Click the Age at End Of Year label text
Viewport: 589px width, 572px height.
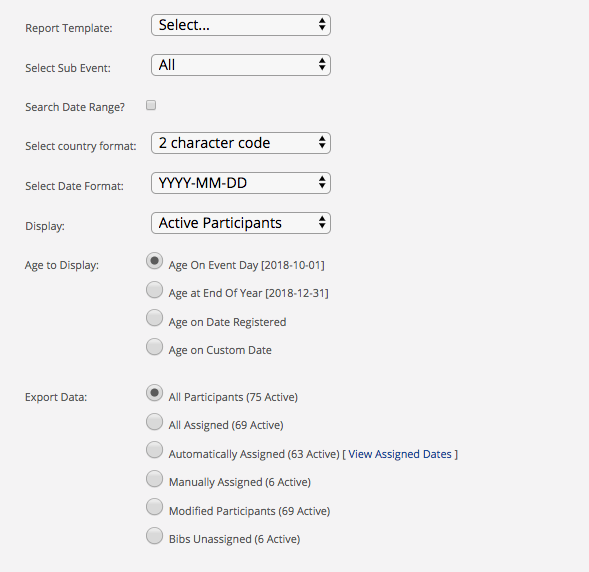tap(248, 293)
